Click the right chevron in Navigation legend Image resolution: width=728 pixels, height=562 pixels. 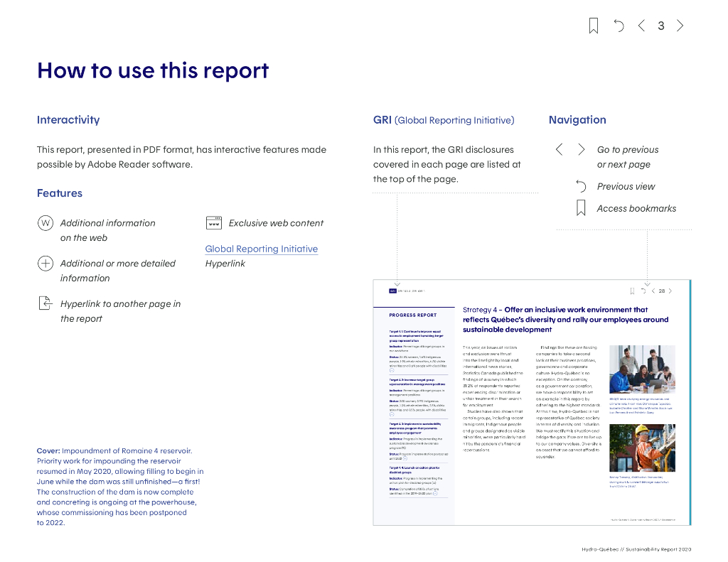click(x=582, y=149)
